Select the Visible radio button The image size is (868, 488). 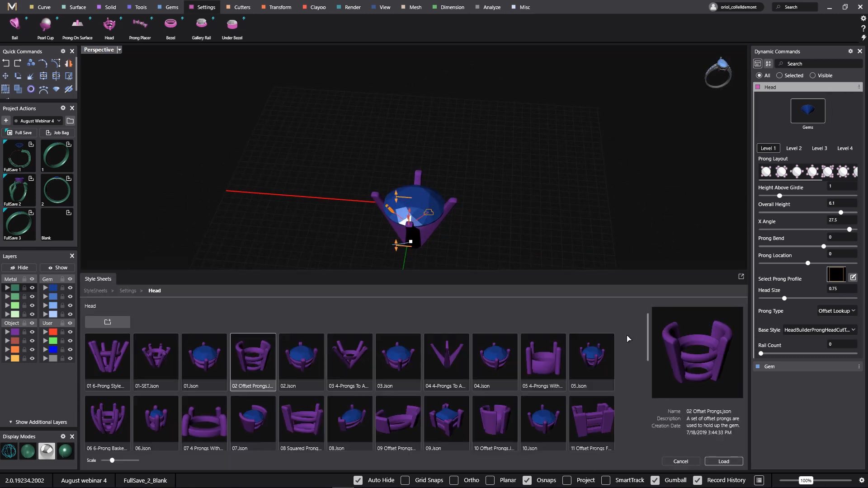pos(813,75)
